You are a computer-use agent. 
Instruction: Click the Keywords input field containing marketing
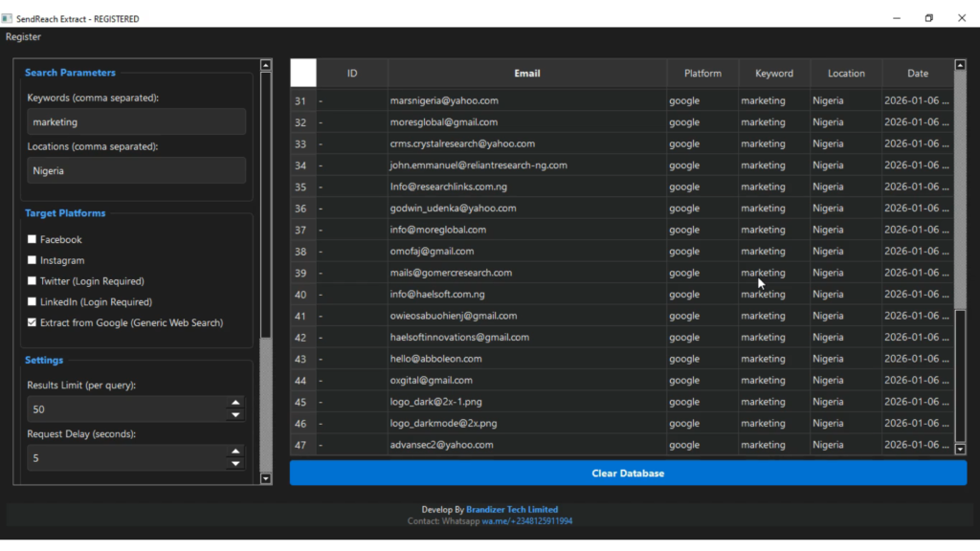tap(136, 121)
